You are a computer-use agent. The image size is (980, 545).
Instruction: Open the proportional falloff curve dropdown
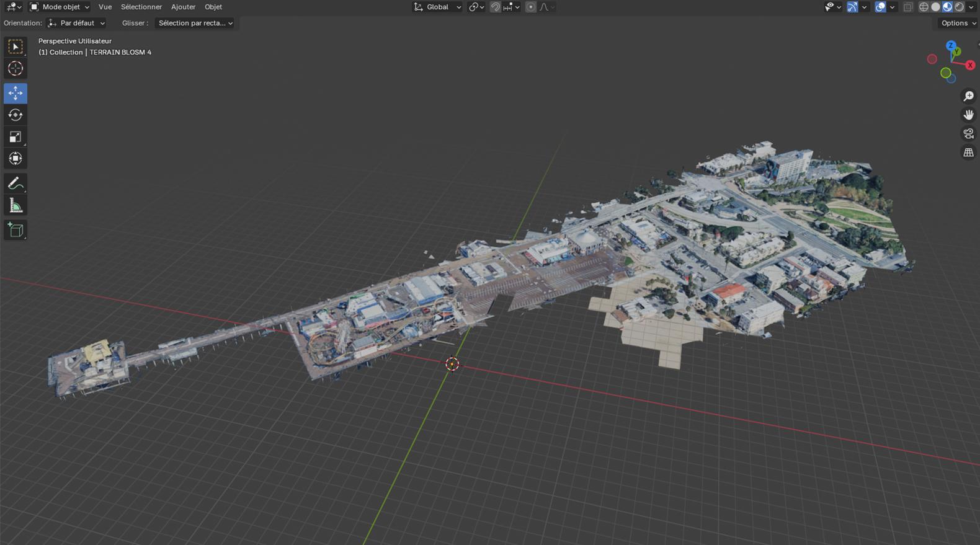547,7
